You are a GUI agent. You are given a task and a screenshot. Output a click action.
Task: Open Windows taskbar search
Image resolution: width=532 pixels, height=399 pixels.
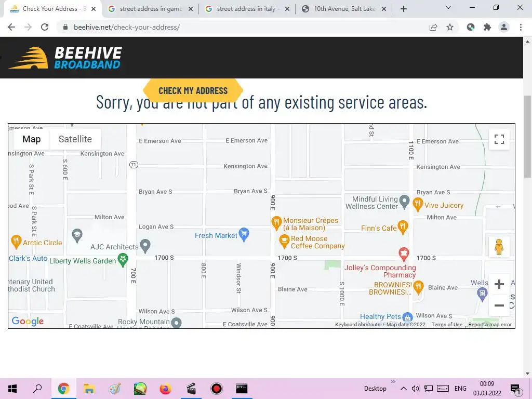[37, 389]
